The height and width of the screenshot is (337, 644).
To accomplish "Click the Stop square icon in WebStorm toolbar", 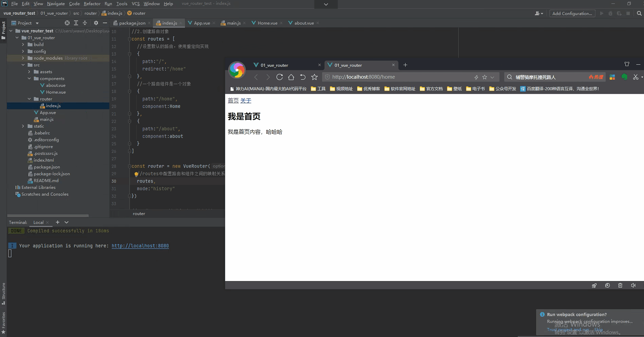I will pos(628,14).
